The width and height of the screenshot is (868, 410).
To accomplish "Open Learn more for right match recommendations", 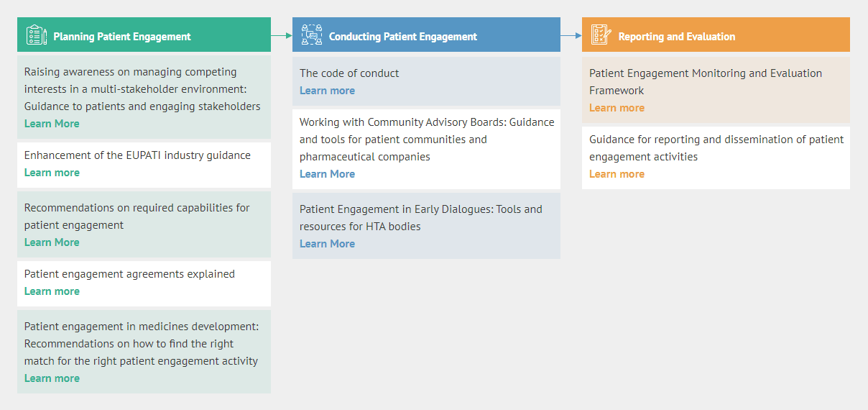I will 52,378.
